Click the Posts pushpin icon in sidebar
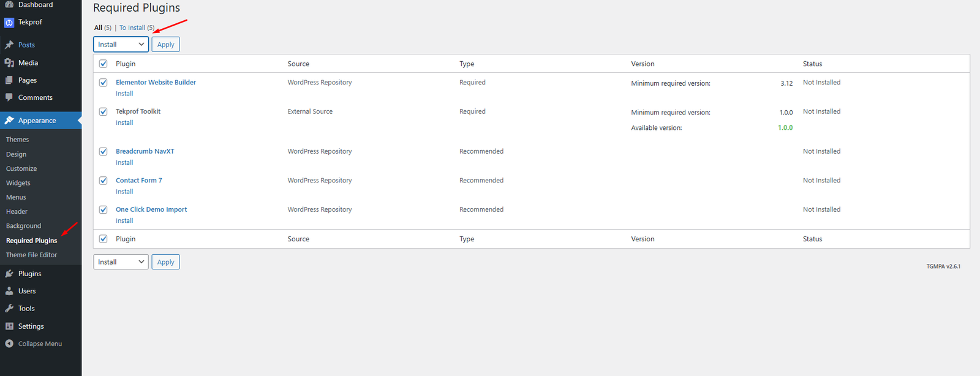This screenshot has height=376, width=980. [x=9, y=45]
